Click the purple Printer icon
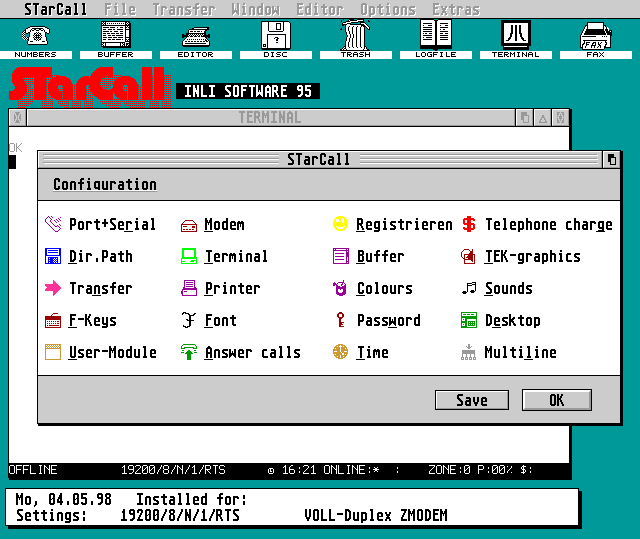 coord(189,288)
